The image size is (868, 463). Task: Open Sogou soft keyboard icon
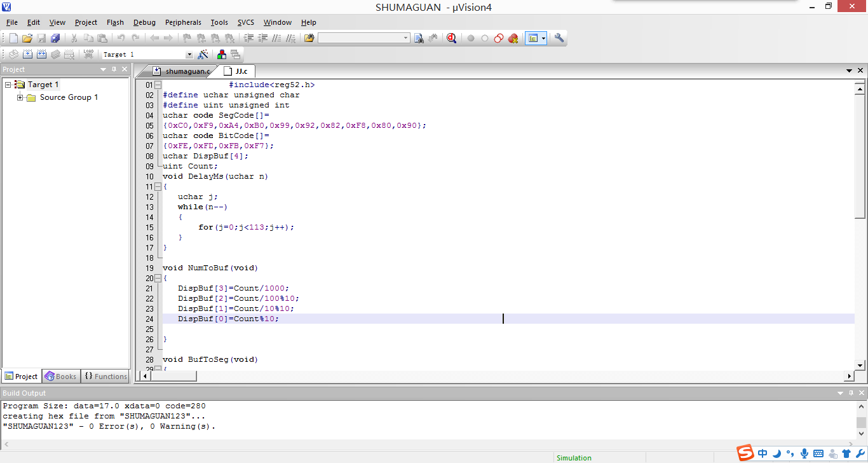click(818, 453)
